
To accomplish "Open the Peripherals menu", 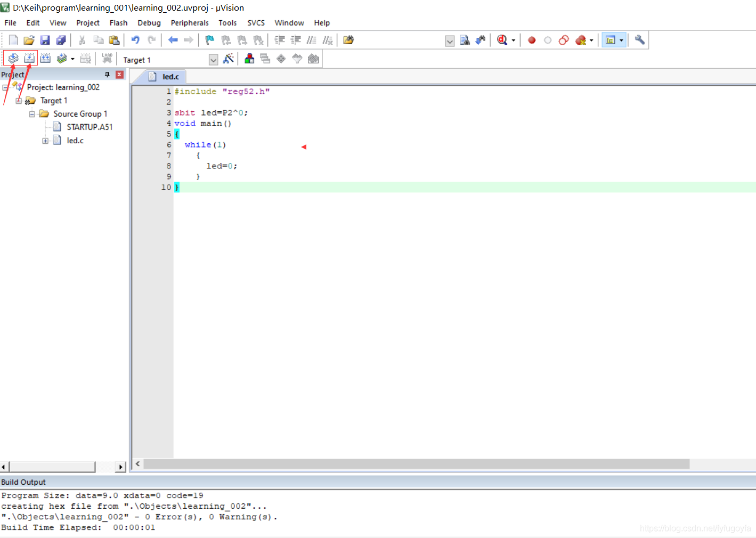I will point(190,23).
